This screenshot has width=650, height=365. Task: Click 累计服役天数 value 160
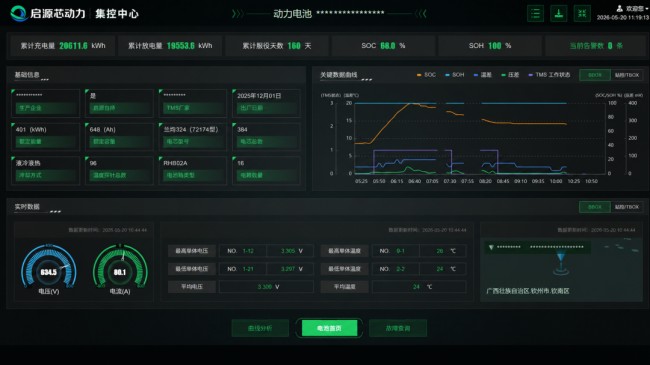294,46
